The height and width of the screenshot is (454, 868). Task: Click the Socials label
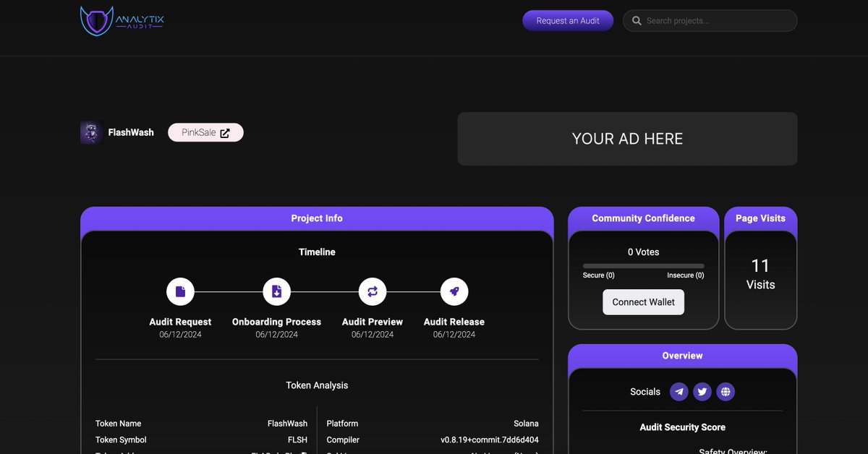click(x=645, y=392)
